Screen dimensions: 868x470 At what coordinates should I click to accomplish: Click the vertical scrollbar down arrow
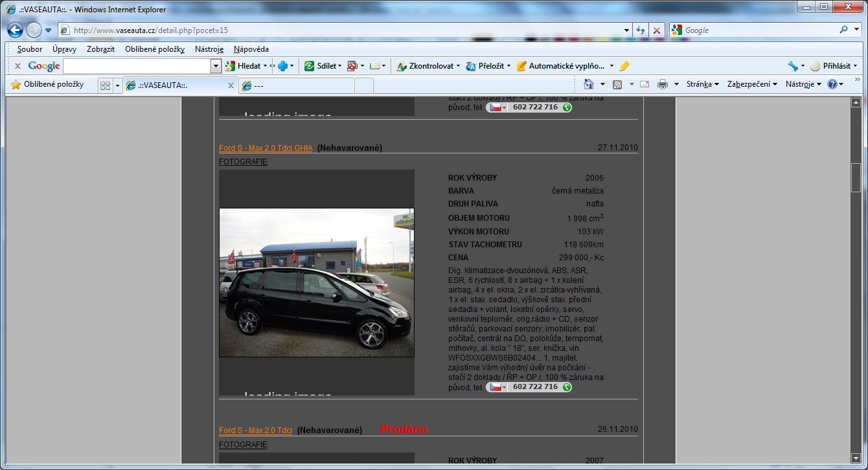click(856, 458)
